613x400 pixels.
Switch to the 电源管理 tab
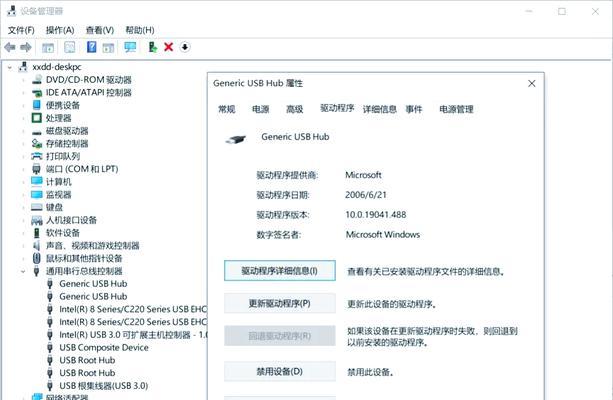tap(456, 109)
